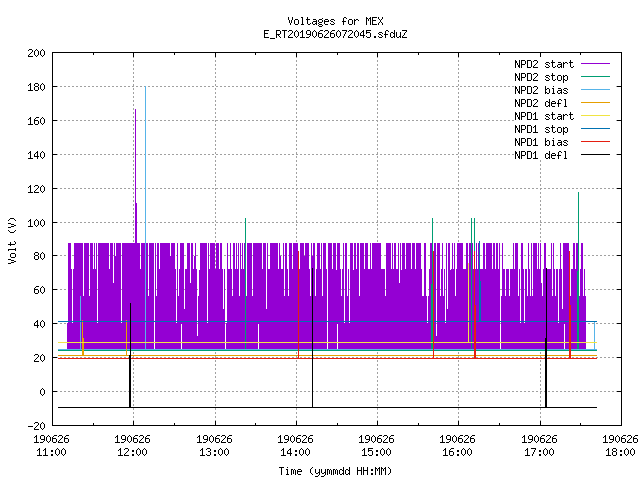Click the orange line sample for NPD2 defl

pyautogui.click(x=596, y=103)
